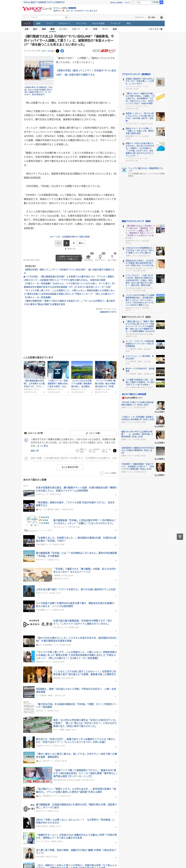Toggle the コメント非表示 checkbox

tap(102, 473)
